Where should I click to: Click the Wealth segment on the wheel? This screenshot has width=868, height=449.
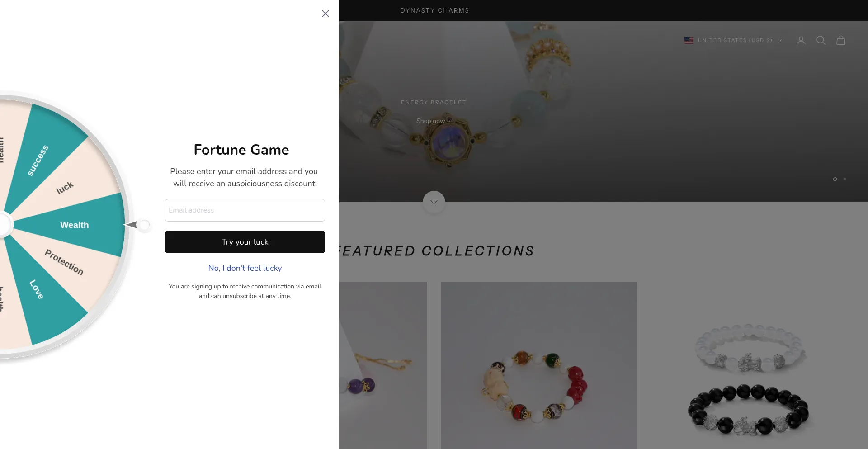75,225
